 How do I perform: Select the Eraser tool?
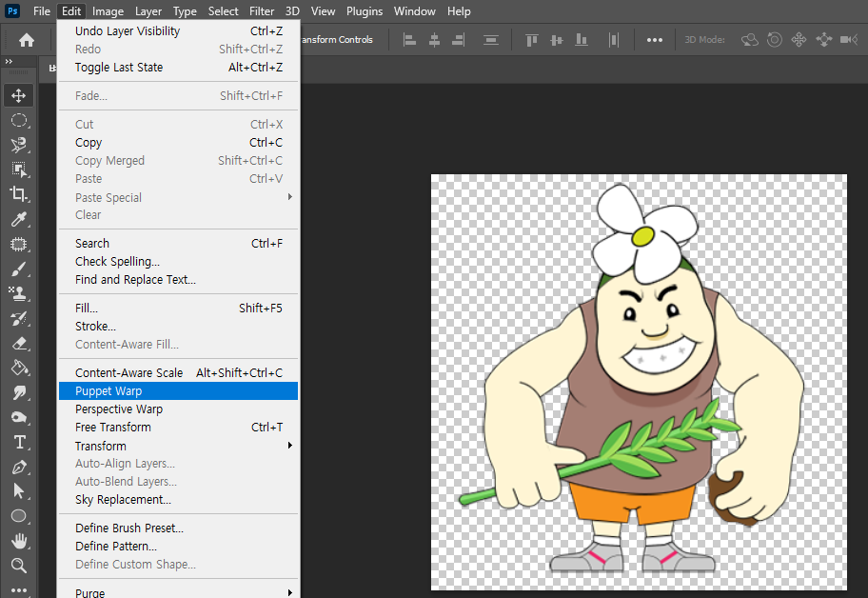coord(19,344)
